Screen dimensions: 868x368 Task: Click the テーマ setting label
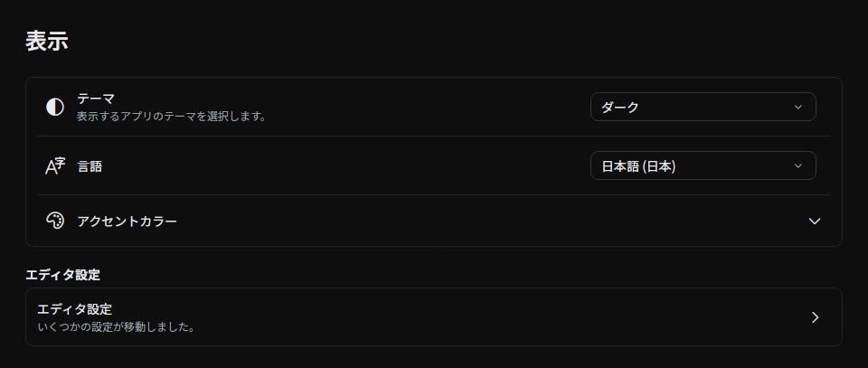[96, 99]
